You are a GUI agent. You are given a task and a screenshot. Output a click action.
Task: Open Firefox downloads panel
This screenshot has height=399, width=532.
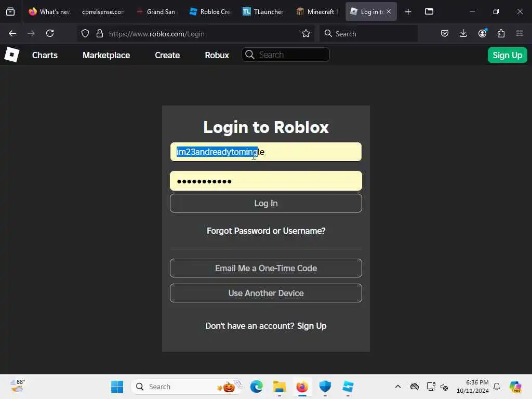click(x=463, y=33)
